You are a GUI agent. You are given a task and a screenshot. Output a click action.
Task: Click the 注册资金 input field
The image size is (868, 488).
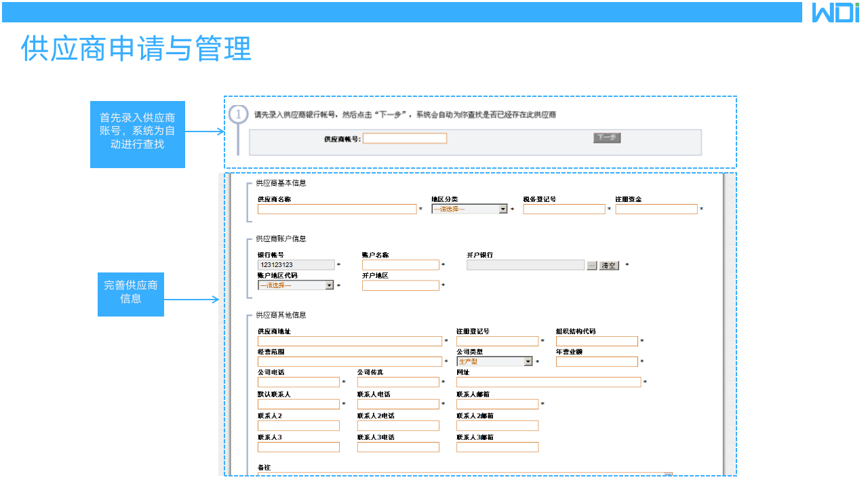pos(656,209)
